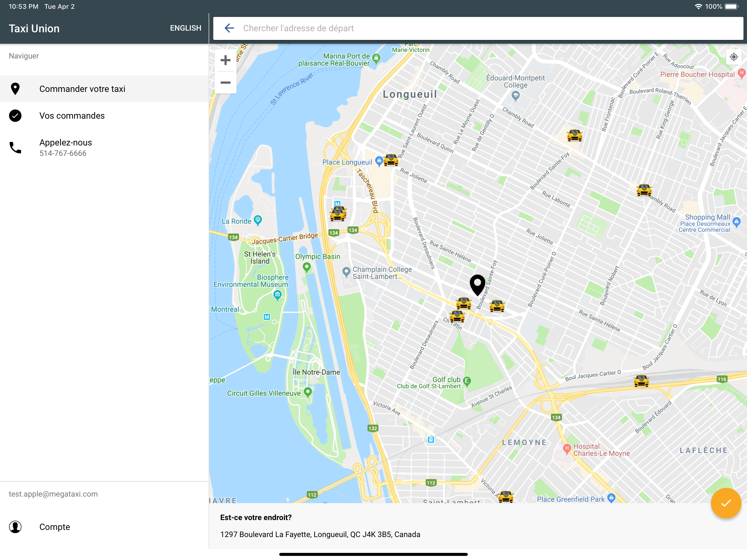Tap the back arrow in the search bar
The width and height of the screenshot is (747, 560).
[229, 28]
